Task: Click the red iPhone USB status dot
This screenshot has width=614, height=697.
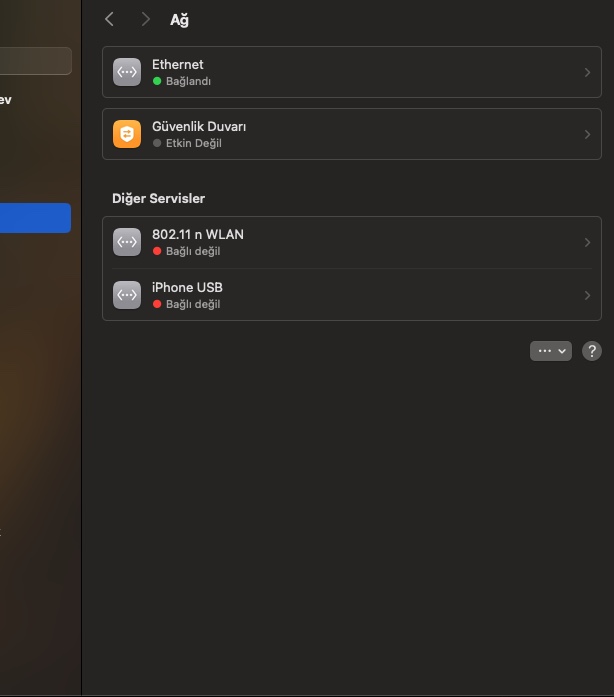Action: (157, 304)
